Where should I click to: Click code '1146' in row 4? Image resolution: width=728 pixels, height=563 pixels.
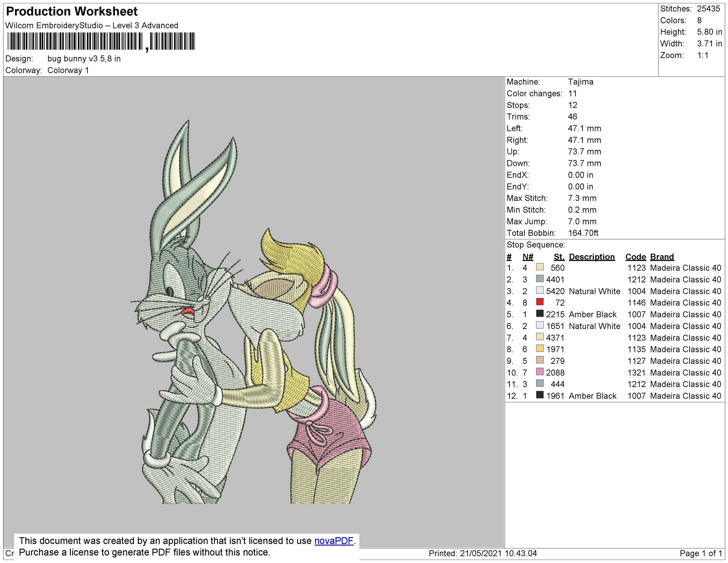[637, 303]
